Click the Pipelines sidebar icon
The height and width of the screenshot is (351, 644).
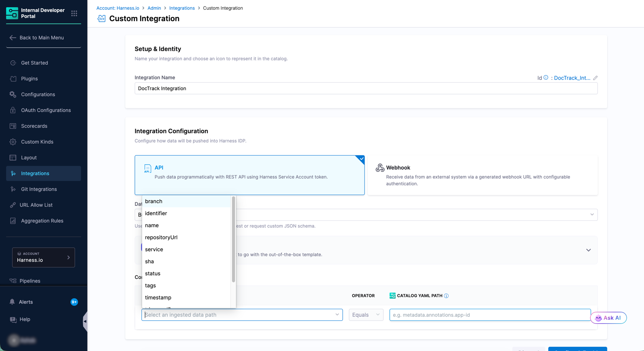pos(13,281)
